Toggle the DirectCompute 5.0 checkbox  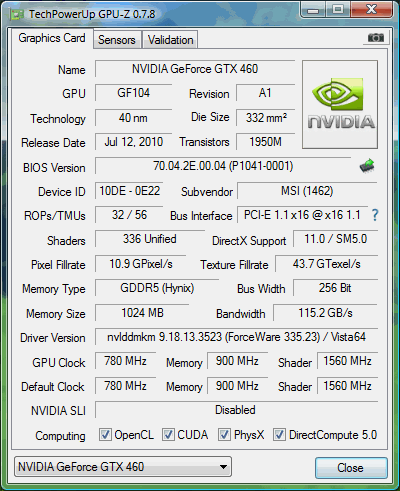(279, 435)
